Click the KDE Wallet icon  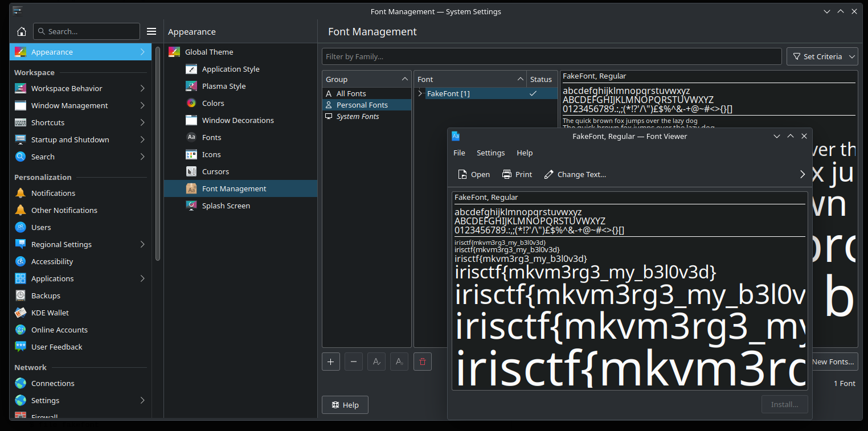pos(21,313)
